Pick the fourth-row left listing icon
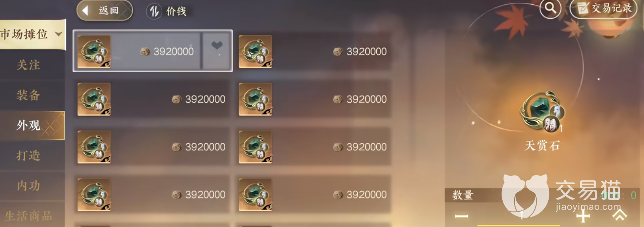 pyautogui.click(x=94, y=194)
